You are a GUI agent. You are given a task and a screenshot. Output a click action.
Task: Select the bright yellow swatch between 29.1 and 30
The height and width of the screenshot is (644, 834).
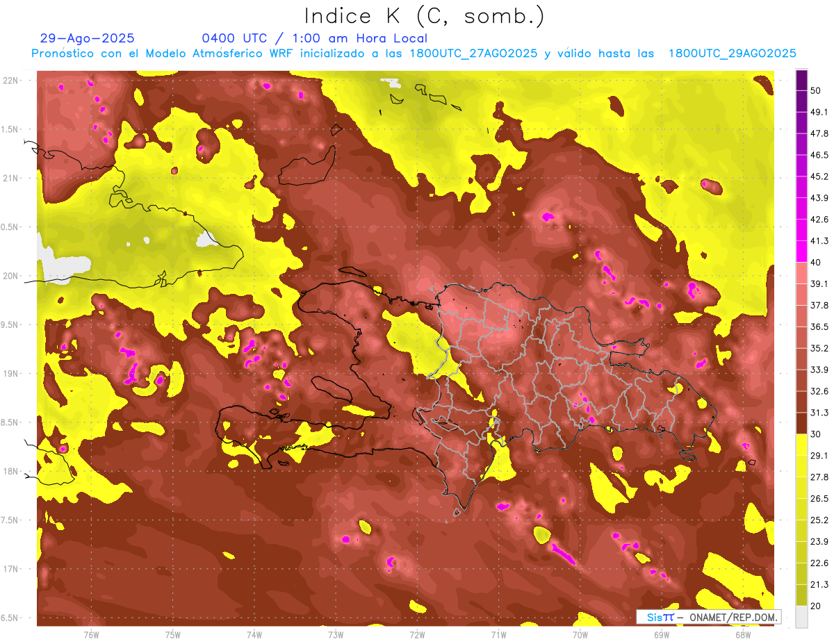[801, 445]
